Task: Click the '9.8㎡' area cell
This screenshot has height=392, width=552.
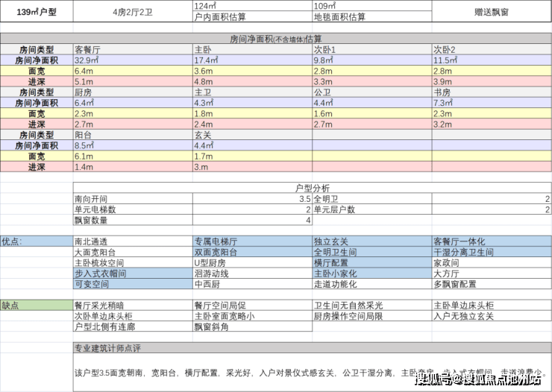Action: [x=372, y=60]
